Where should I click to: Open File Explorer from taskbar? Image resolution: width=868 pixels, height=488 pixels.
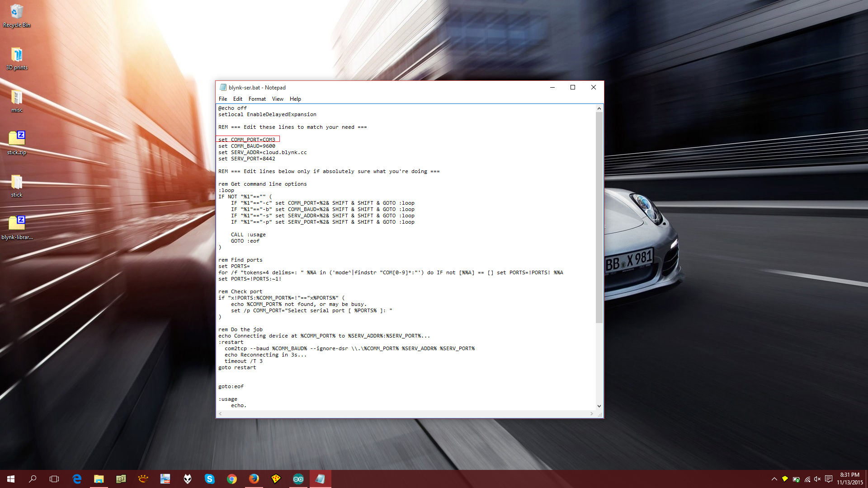[x=99, y=479]
